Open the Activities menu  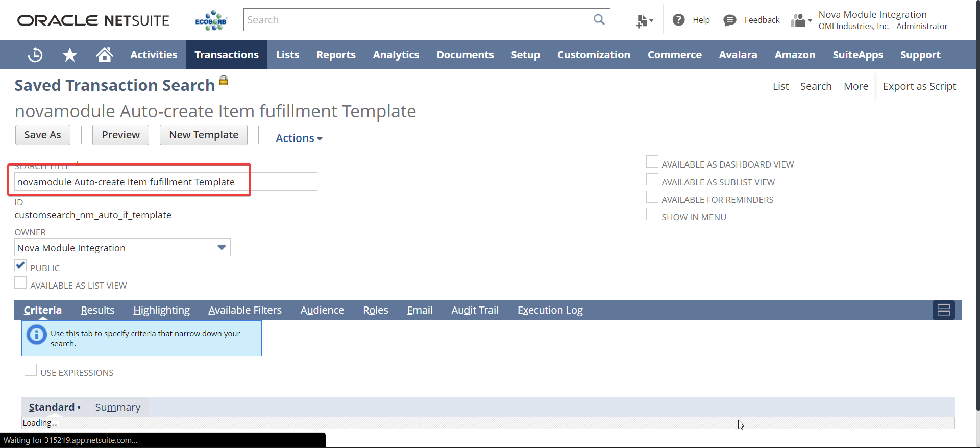pyautogui.click(x=154, y=55)
